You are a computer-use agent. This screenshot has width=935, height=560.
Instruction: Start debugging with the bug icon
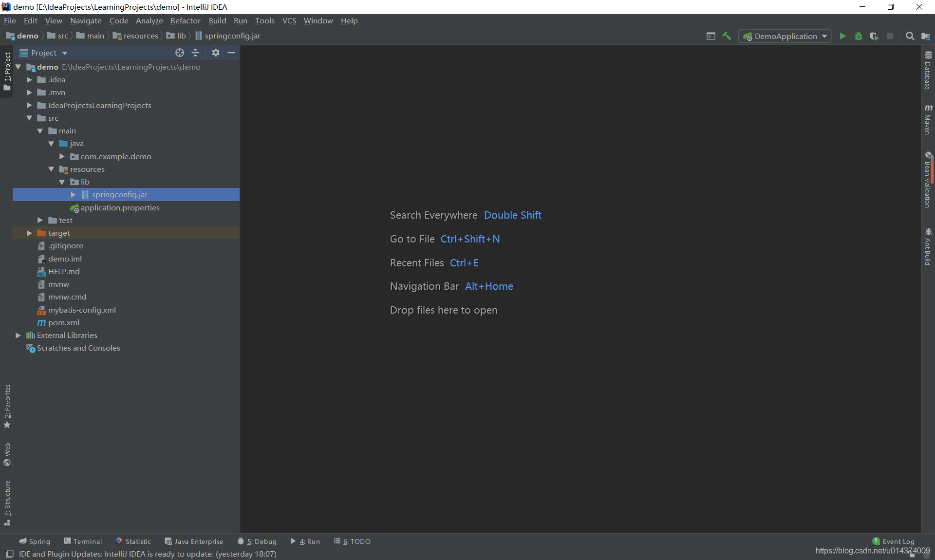[859, 36]
